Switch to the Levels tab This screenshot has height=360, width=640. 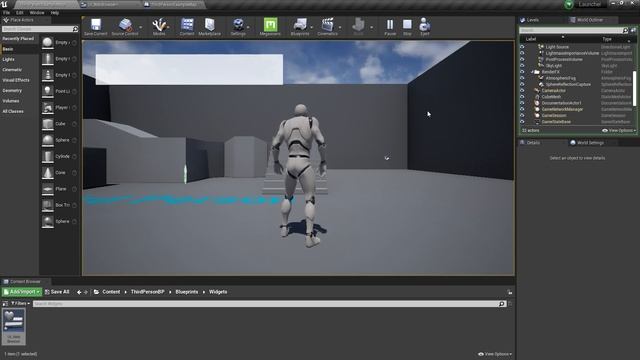coord(533,20)
